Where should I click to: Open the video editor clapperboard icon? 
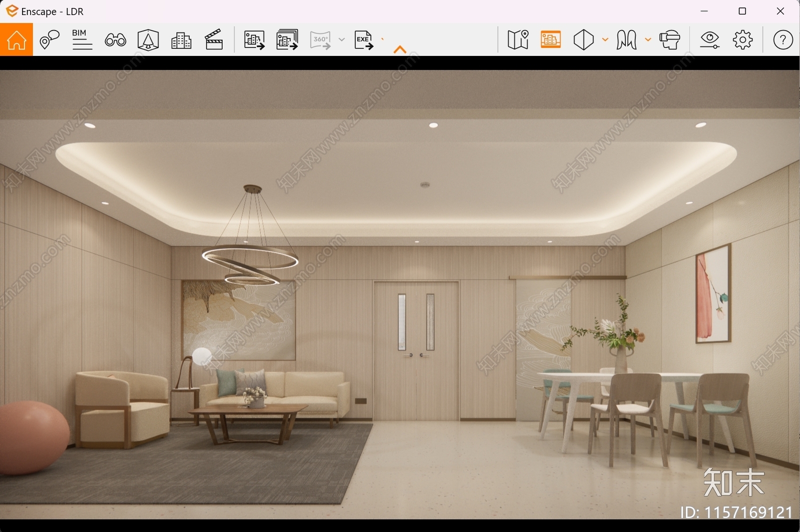[214, 39]
